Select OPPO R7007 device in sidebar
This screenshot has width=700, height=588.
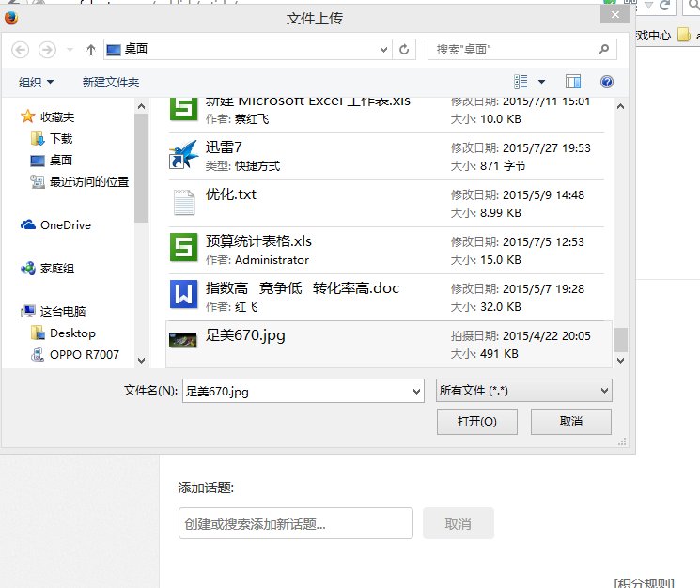point(85,355)
